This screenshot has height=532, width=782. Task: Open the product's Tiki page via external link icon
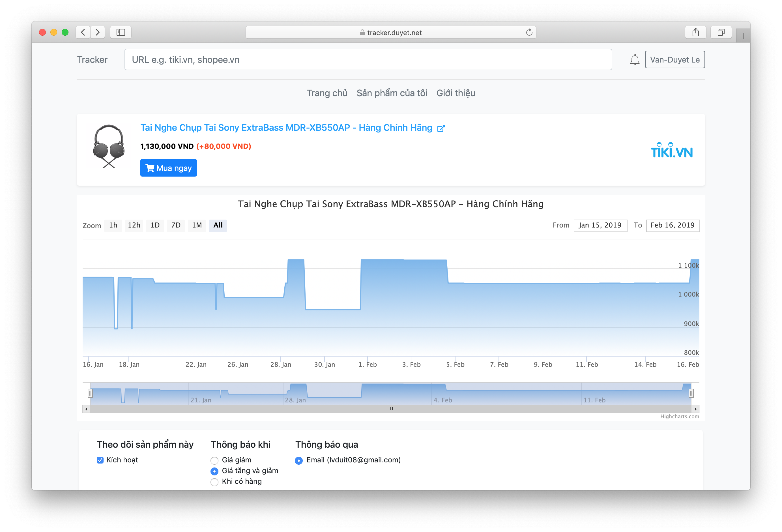pos(441,128)
